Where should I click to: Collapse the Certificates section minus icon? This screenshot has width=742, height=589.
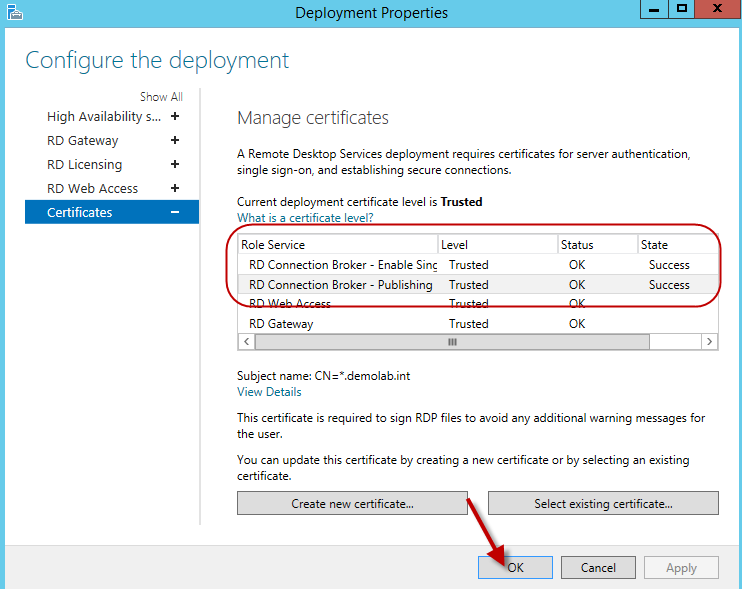coord(175,212)
